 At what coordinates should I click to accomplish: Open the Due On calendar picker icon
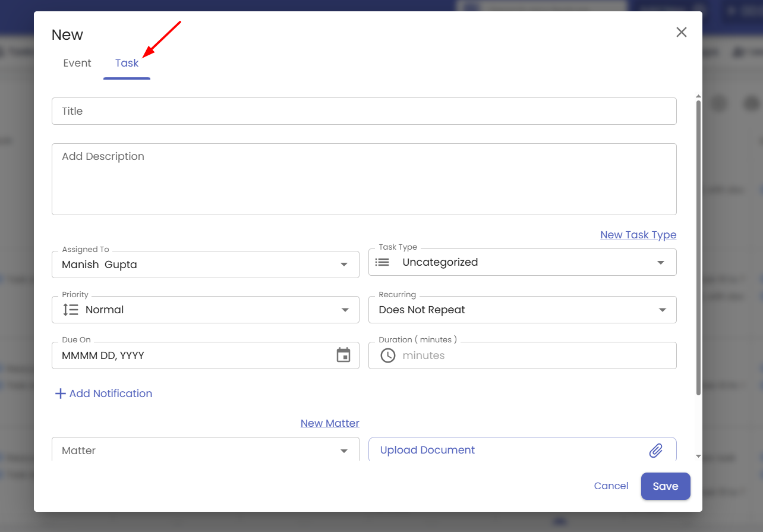[x=343, y=355]
